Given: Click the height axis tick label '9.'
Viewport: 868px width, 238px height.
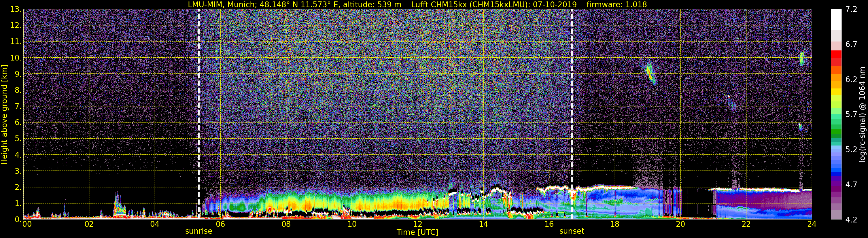Looking at the screenshot, I should 18,74.
